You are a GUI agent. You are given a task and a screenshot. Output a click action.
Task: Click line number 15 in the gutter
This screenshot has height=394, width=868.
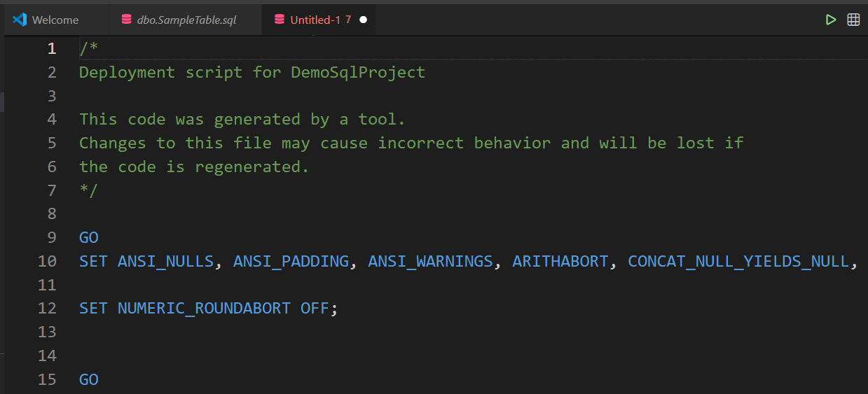coord(46,379)
